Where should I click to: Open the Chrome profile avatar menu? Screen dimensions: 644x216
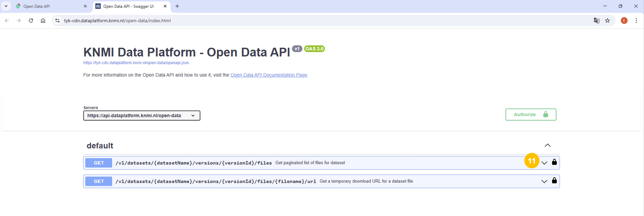[624, 21]
